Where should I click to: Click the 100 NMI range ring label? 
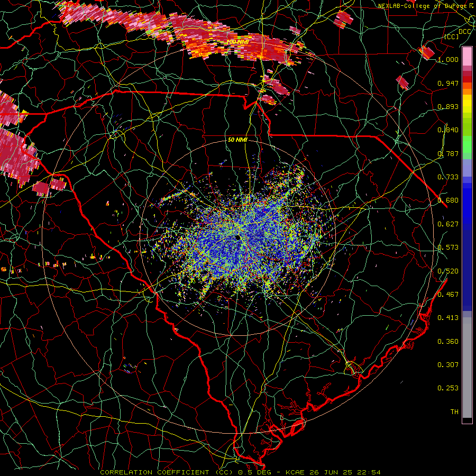click(237, 42)
